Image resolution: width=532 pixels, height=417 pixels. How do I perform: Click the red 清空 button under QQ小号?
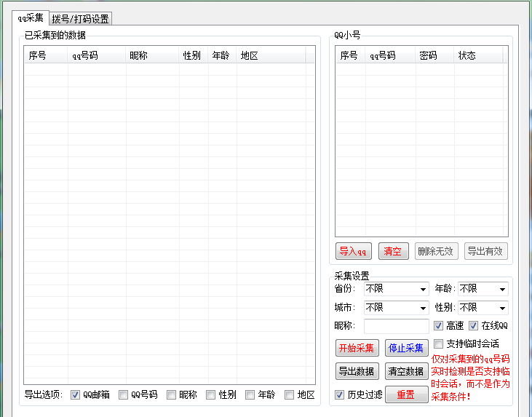[x=393, y=251]
